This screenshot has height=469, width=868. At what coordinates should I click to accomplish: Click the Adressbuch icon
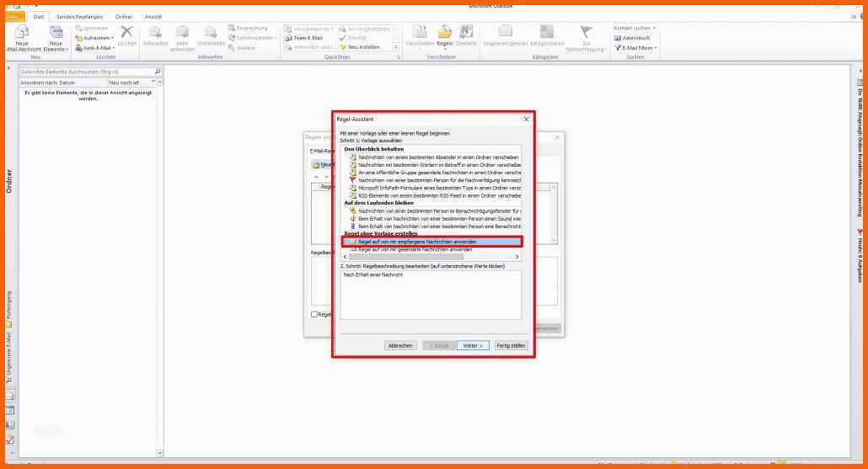(x=631, y=38)
